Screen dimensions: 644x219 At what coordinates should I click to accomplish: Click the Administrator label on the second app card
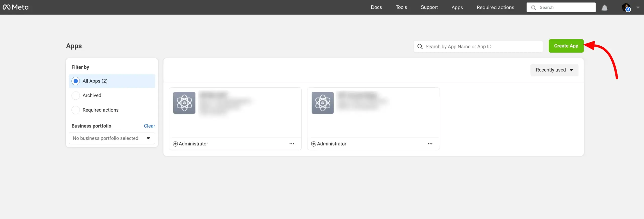[x=332, y=144]
